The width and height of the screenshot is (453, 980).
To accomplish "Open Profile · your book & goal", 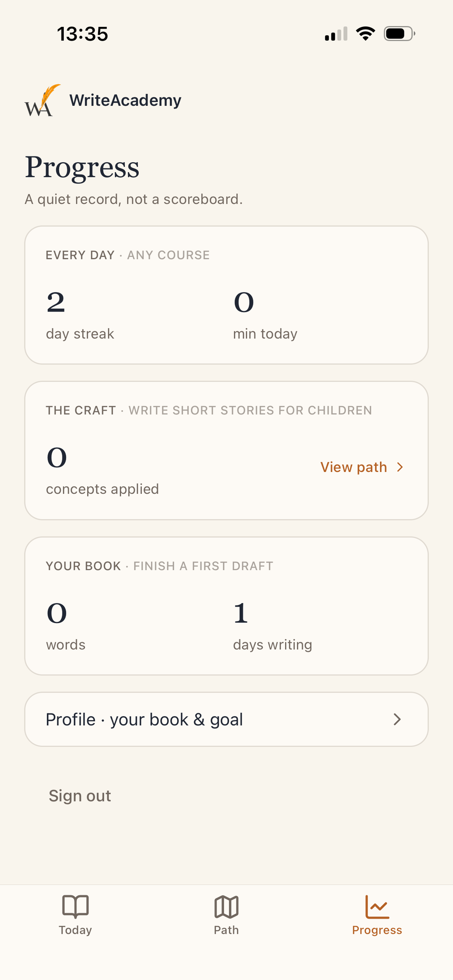I will 226,719.
